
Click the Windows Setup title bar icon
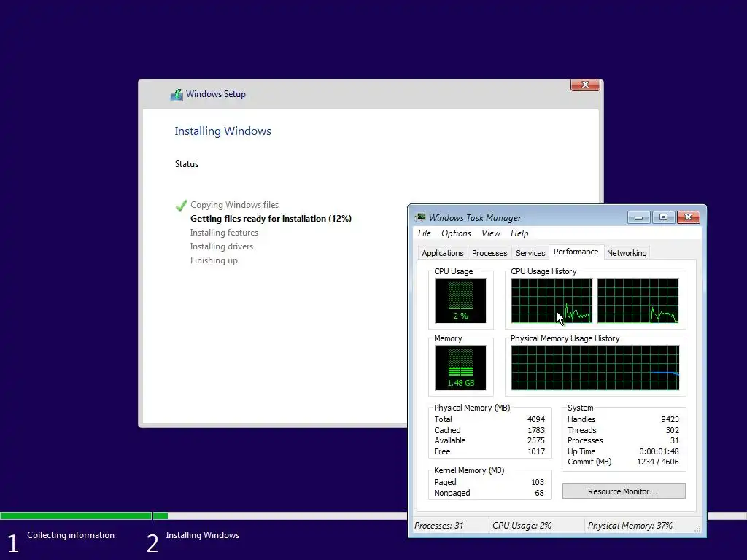click(x=177, y=94)
